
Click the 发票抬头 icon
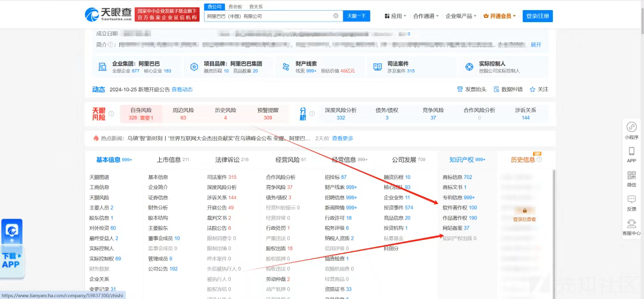(x=460, y=90)
